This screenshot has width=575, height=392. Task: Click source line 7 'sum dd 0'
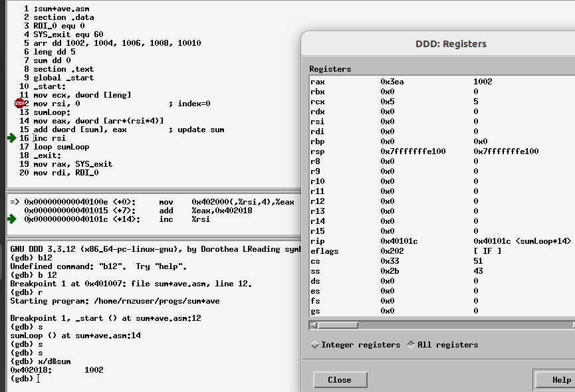(x=52, y=60)
